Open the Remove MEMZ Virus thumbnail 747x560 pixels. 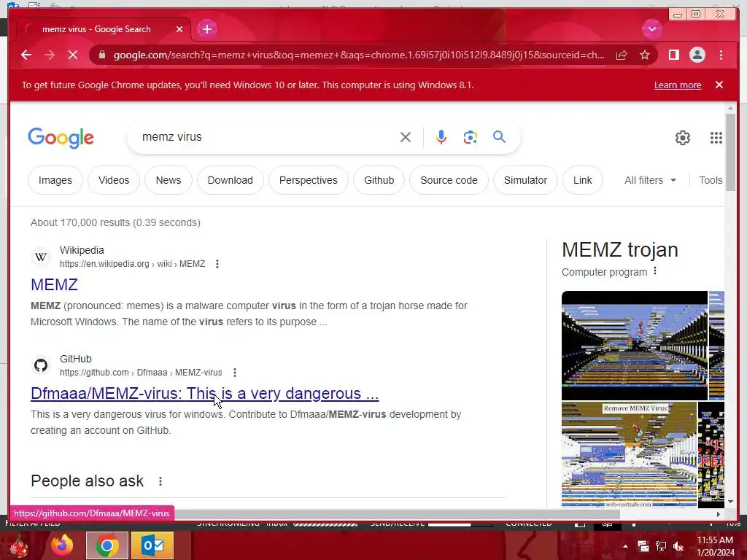click(x=630, y=455)
